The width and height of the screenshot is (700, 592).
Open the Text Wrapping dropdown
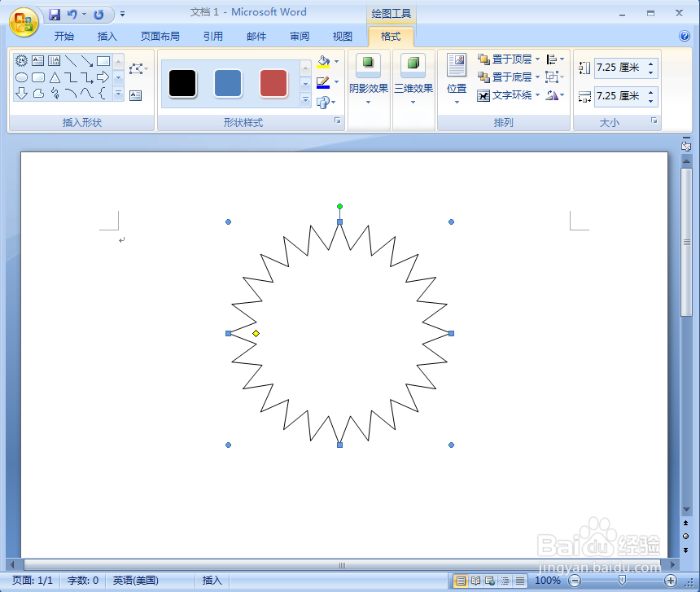(x=509, y=94)
